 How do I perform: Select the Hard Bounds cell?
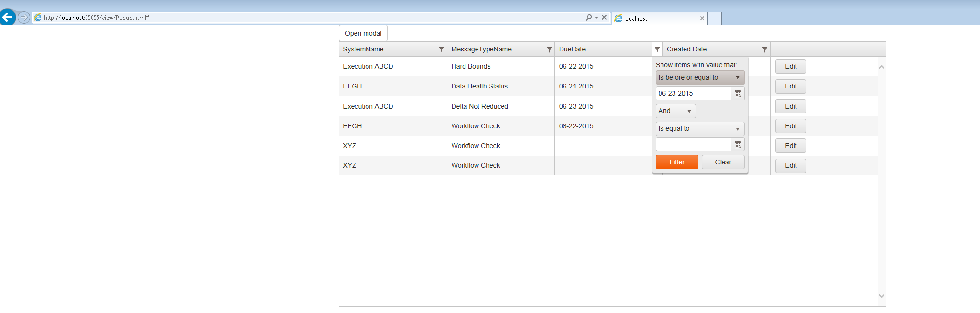click(x=501, y=66)
